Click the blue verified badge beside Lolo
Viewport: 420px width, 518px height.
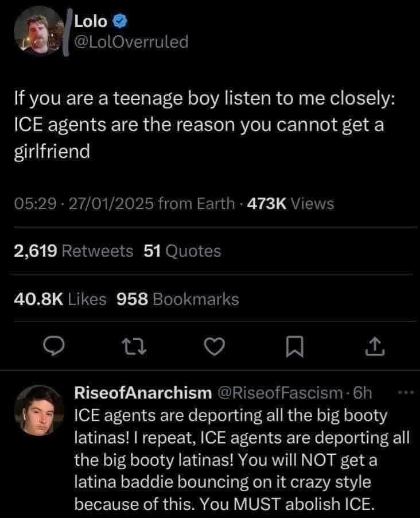pyautogui.click(x=120, y=21)
